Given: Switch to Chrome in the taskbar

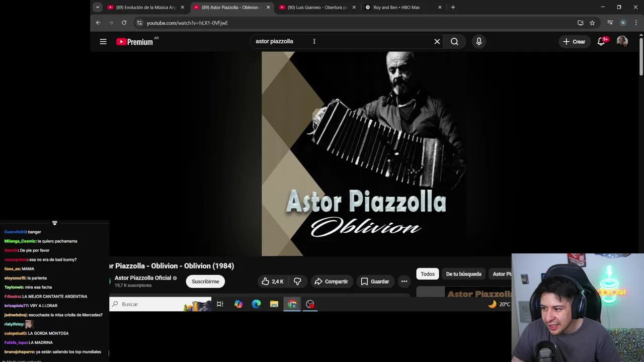Looking at the screenshot, I should point(292,304).
